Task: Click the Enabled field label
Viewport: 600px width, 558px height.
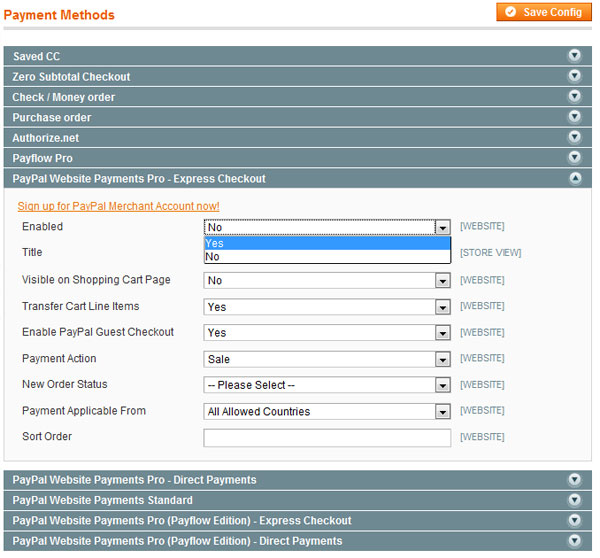Action: point(42,227)
